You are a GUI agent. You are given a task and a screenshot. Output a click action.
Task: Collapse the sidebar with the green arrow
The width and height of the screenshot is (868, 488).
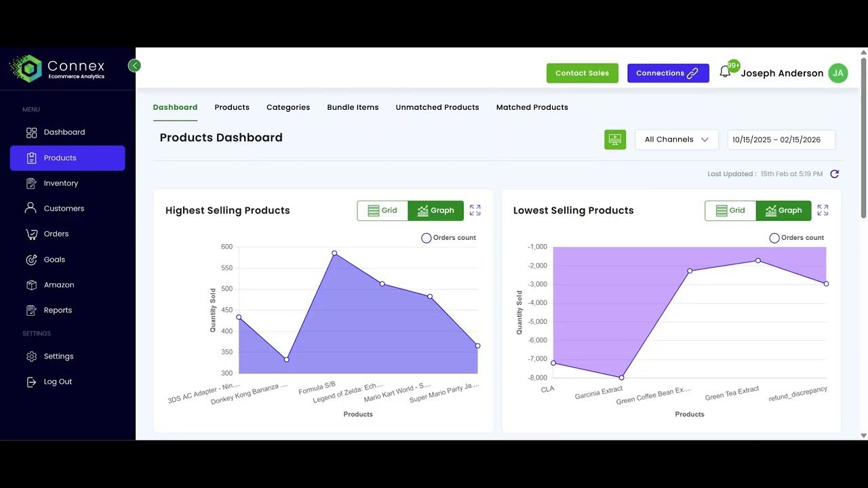(x=134, y=66)
